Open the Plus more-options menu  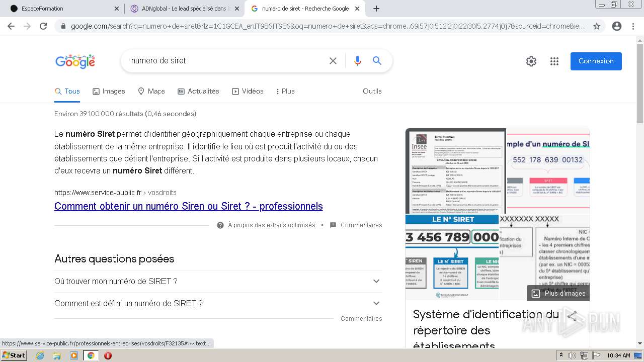pos(285,92)
